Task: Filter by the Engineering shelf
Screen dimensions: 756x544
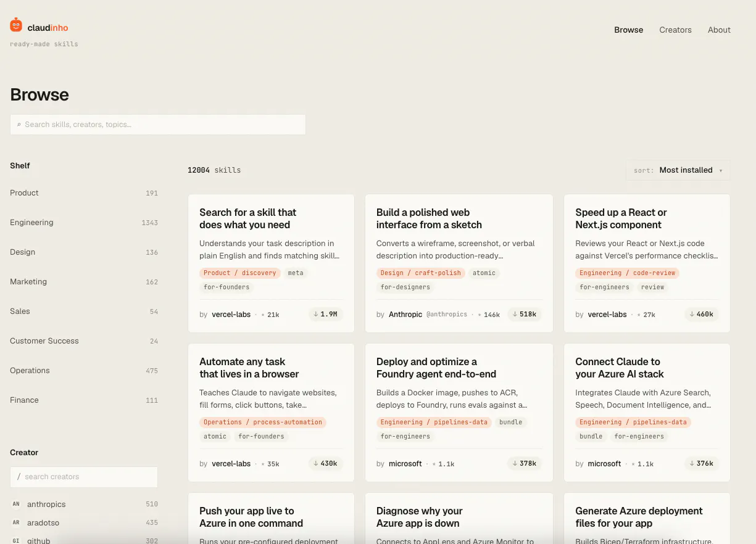Action: 84,223
